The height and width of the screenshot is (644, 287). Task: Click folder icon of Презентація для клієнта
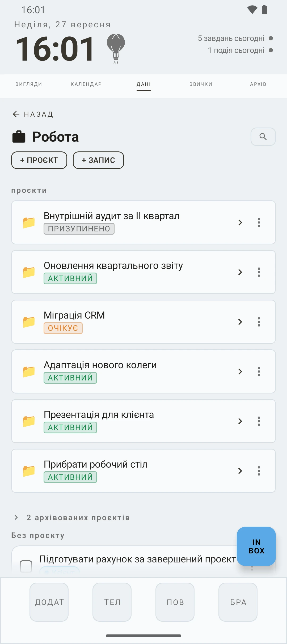pos(29,421)
